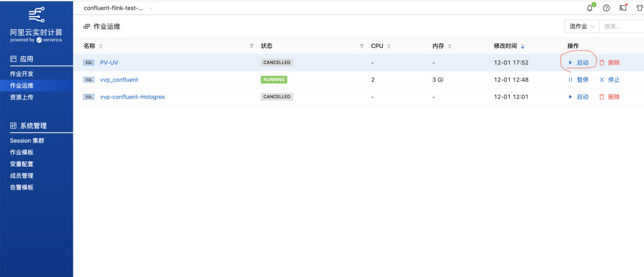Stop vvp_confluent with 停止

[609, 80]
